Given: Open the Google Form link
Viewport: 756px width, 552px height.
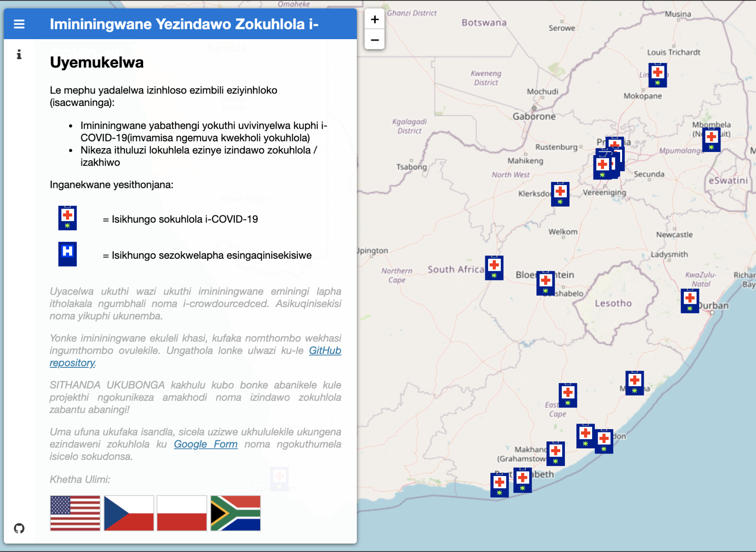Looking at the screenshot, I should (x=206, y=444).
